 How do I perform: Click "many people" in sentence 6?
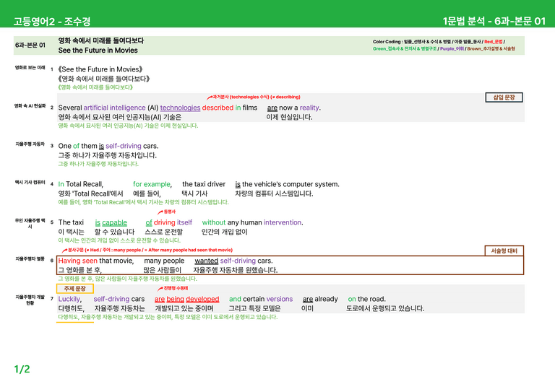coord(164,261)
